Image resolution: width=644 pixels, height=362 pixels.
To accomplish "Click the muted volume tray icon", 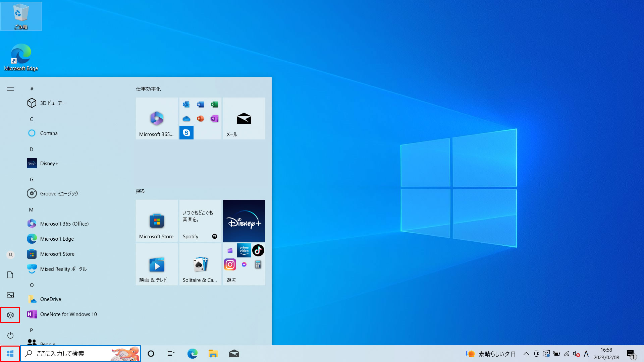I will (x=576, y=354).
